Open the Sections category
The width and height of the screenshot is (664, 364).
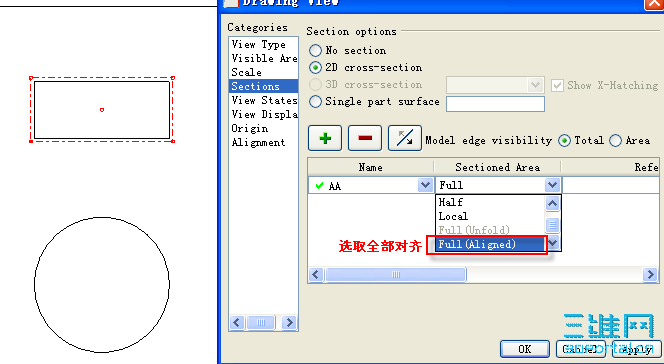coord(263,86)
